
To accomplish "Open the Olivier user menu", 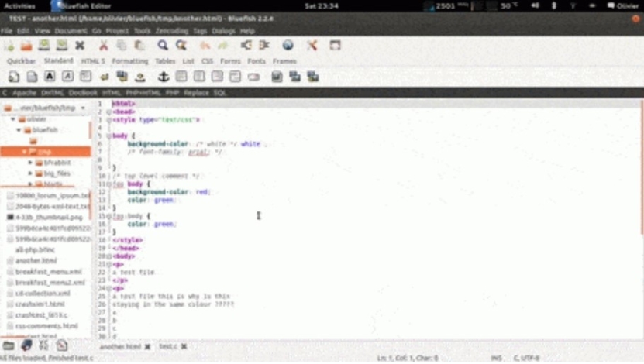I will (x=624, y=6).
